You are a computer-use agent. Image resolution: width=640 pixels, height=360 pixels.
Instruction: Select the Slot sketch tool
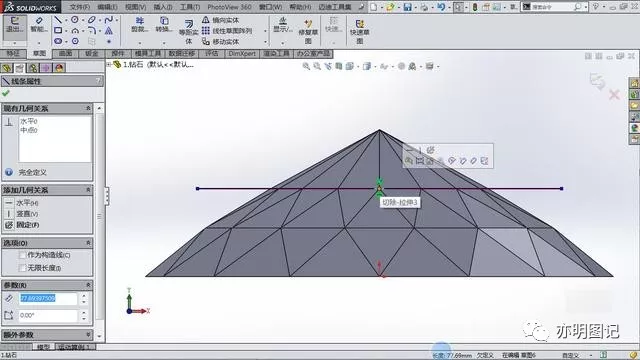58,41
